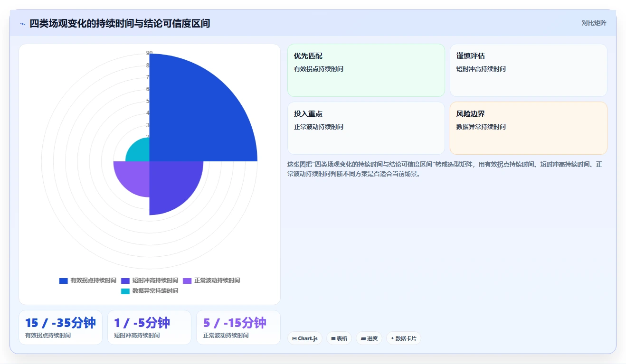Screen dimensions: 626x364
Task: Click the title 四类场观变化的持续时间与结论可信度区间
Action: 120,24
